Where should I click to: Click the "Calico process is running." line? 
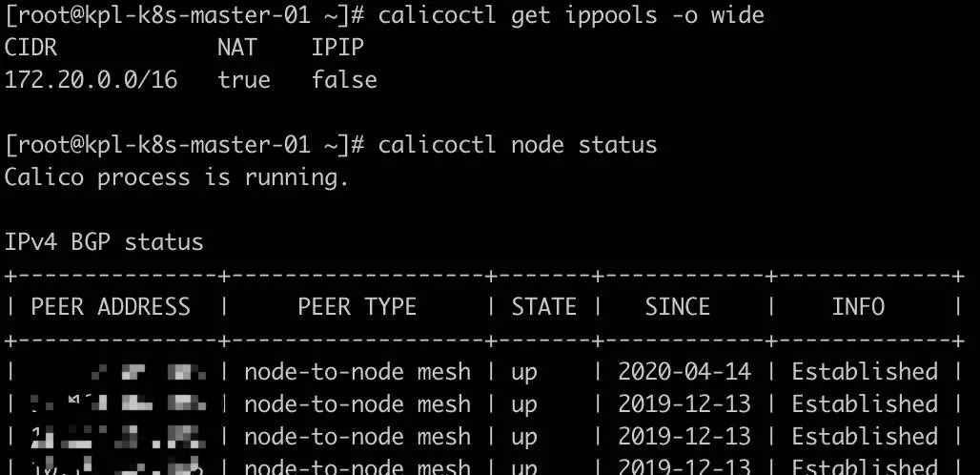pyautogui.click(x=177, y=177)
